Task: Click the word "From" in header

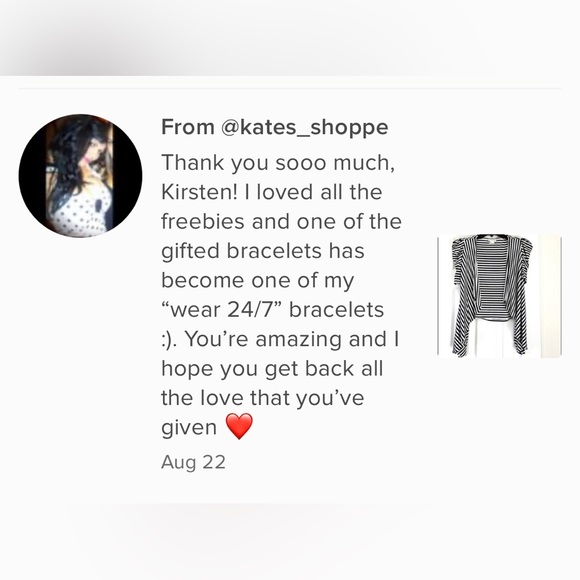Action: pos(188,127)
